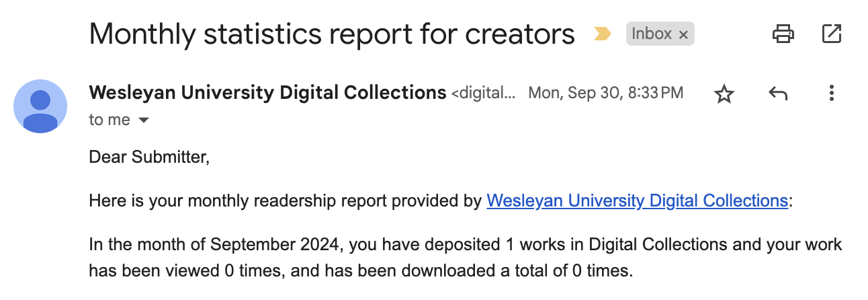This screenshot has height=300, width=868.
Task: Click the "In the month of September 2024" line
Action: click(x=465, y=243)
